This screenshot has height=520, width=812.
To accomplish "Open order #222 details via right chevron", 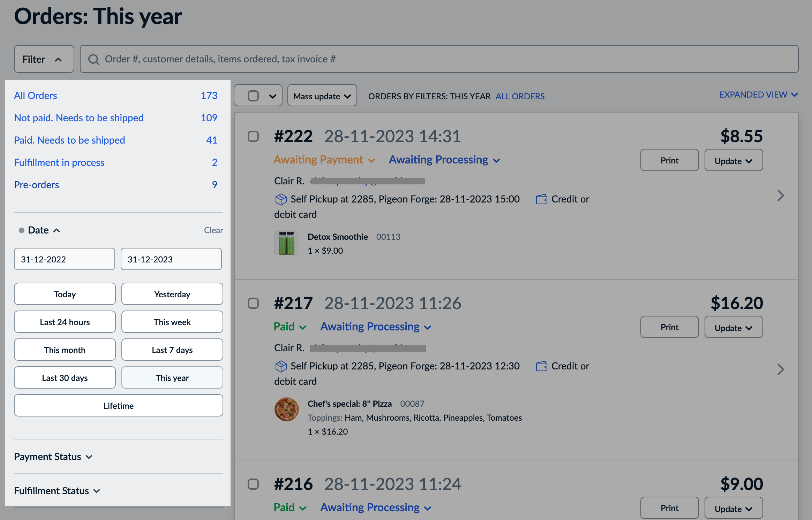I will (781, 196).
